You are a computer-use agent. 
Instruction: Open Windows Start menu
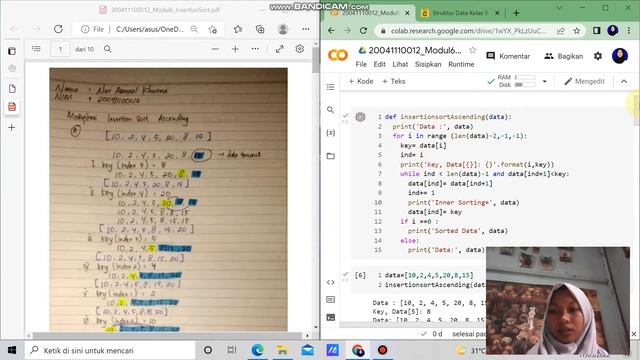(12, 350)
